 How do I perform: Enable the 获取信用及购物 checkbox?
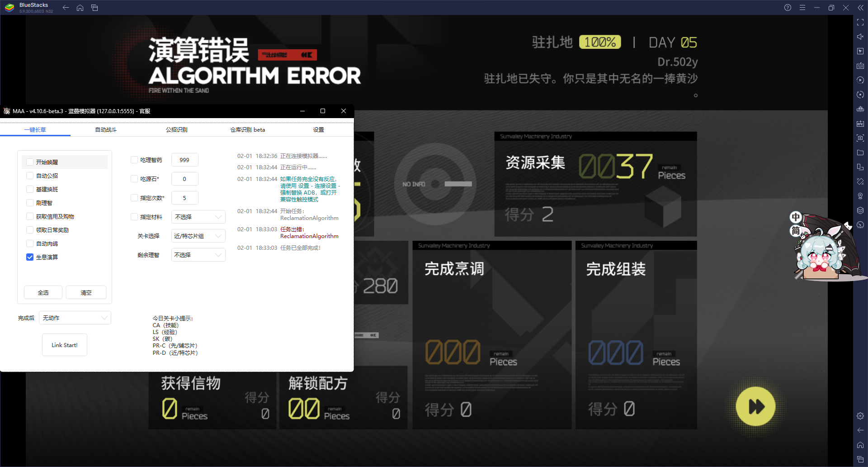(30, 216)
